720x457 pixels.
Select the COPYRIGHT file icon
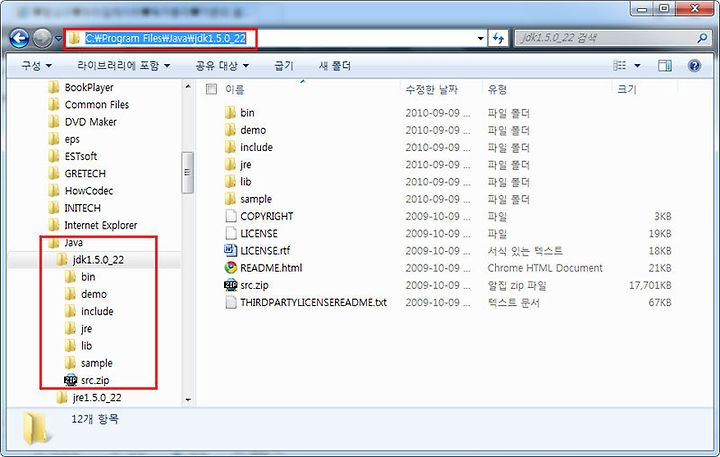(231, 216)
